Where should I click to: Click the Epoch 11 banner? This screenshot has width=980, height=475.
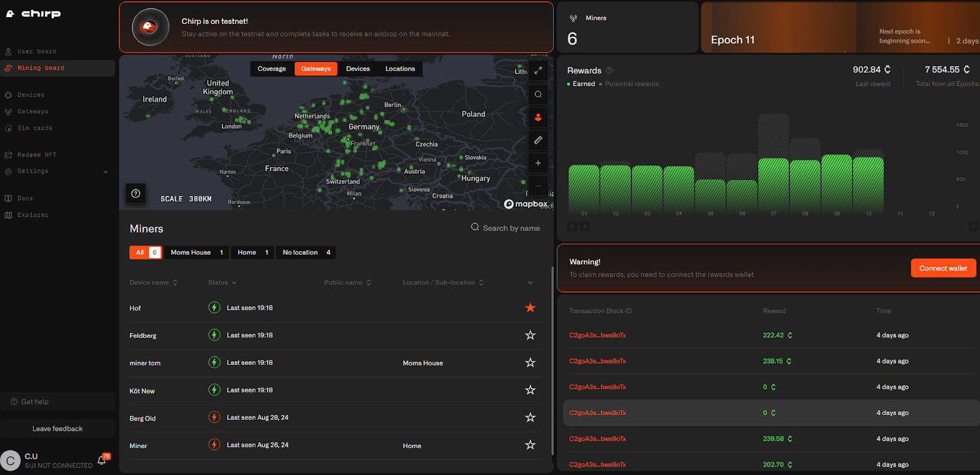[x=840, y=28]
